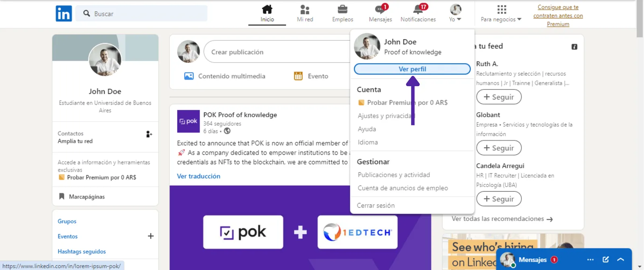644x270 pixels.
Task: Follow Globant with Seguir button
Action: tap(499, 148)
